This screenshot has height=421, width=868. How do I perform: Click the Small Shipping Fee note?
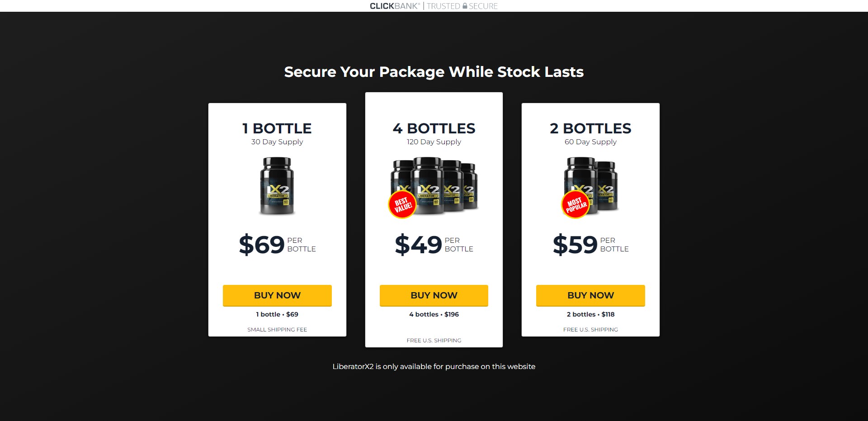coord(277,330)
